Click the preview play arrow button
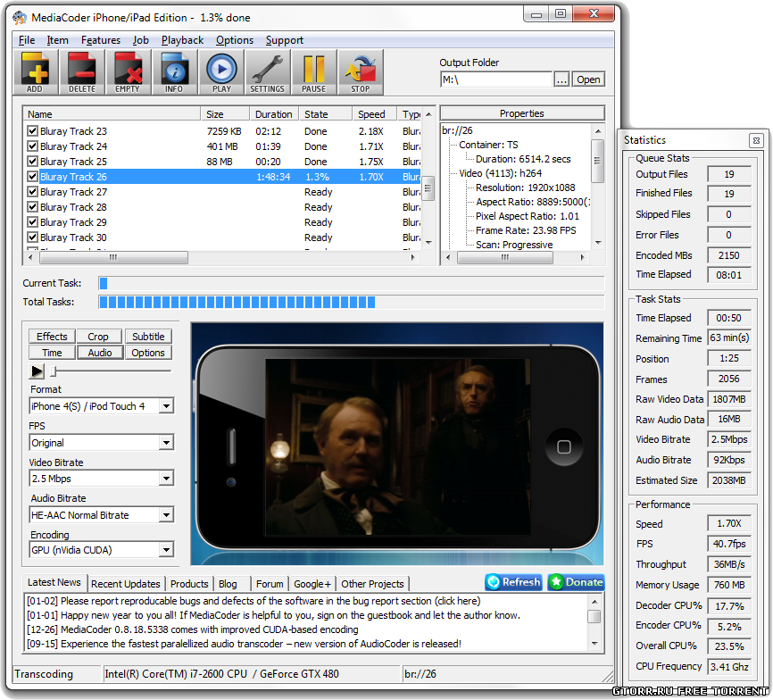The height and width of the screenshot is (700, 773). [x=37, y=371]
